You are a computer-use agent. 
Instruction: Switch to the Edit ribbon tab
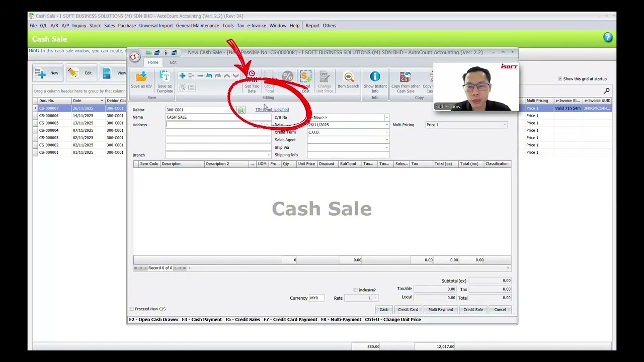tap(173, 62)
